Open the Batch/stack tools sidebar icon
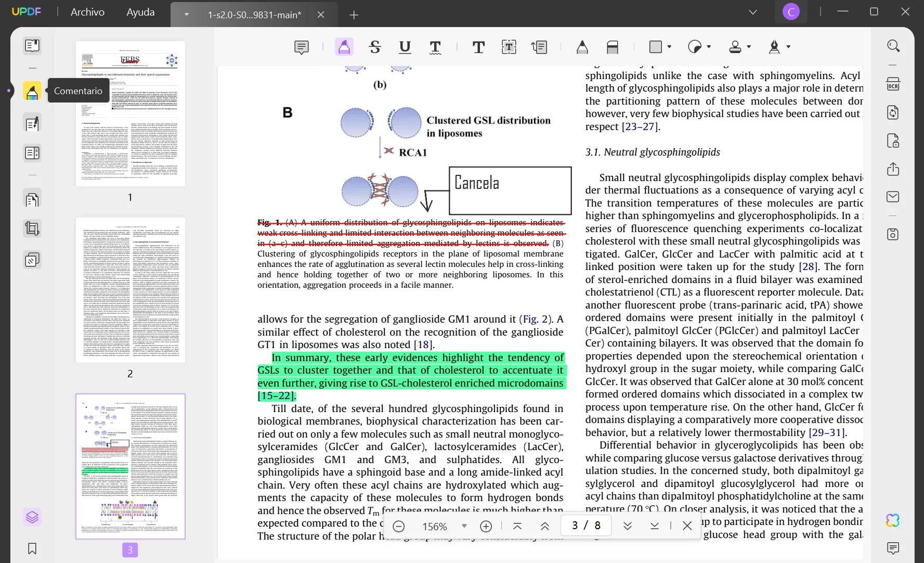The width and height of the screenshot is (924, 563). coord(32,259)
